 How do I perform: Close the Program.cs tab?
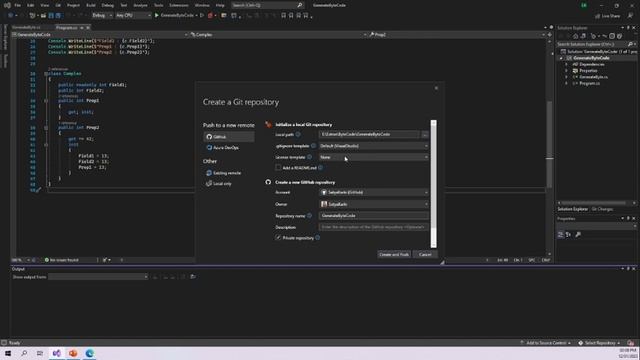point(88,28)
